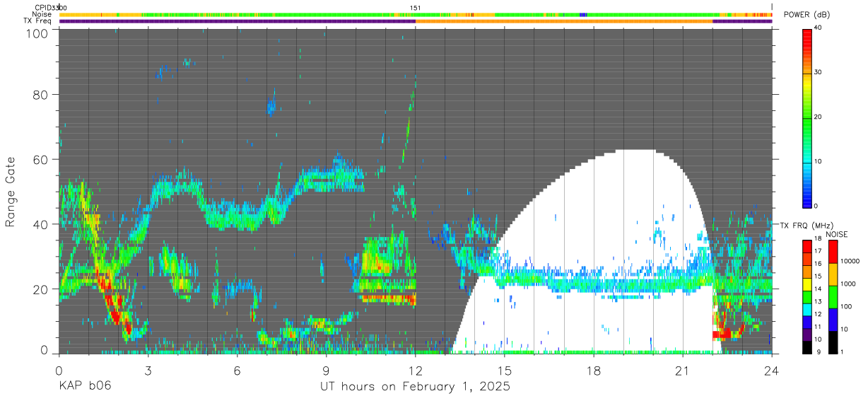Pick the yellow 14–15 MHz frequency swatch

point(807,283)
